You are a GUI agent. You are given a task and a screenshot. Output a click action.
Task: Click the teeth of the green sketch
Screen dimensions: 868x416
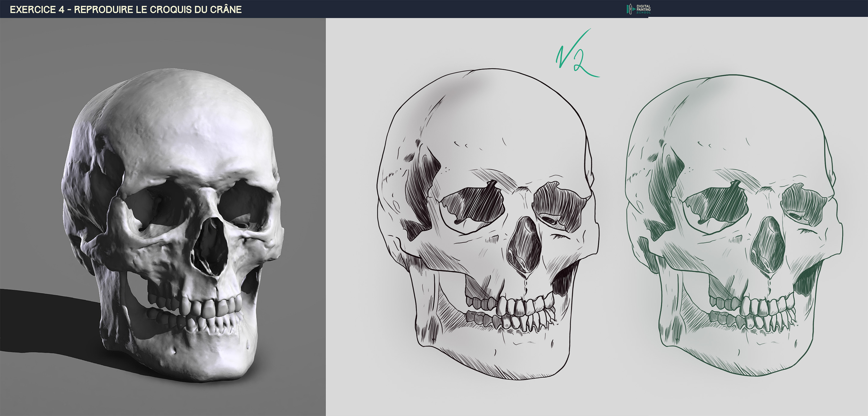[x=755, y=311]
